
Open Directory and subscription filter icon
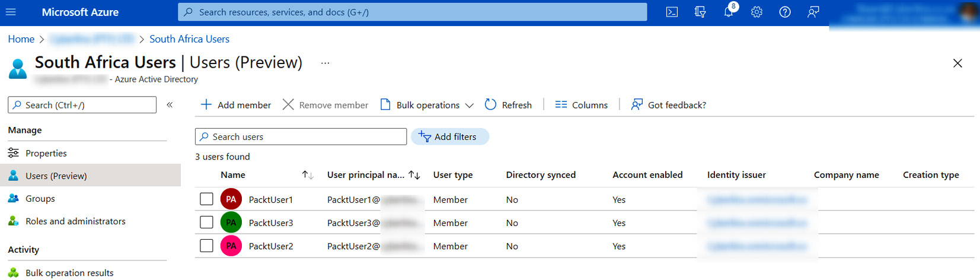click(x=700, y=12)
